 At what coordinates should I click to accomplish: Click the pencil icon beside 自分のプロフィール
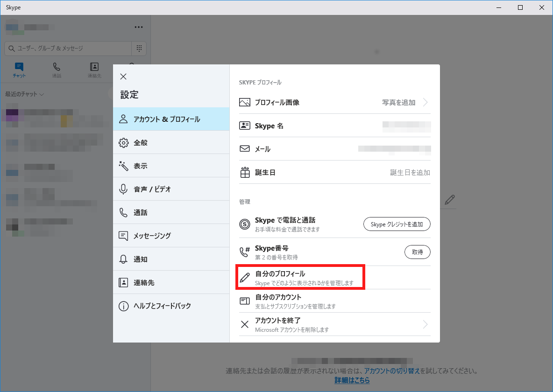pos(245,277)
